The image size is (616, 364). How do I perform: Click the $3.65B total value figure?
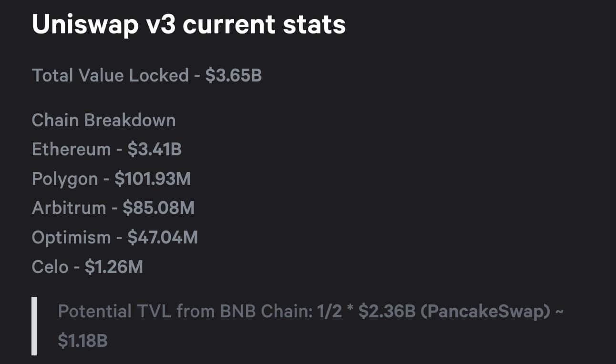234,75
